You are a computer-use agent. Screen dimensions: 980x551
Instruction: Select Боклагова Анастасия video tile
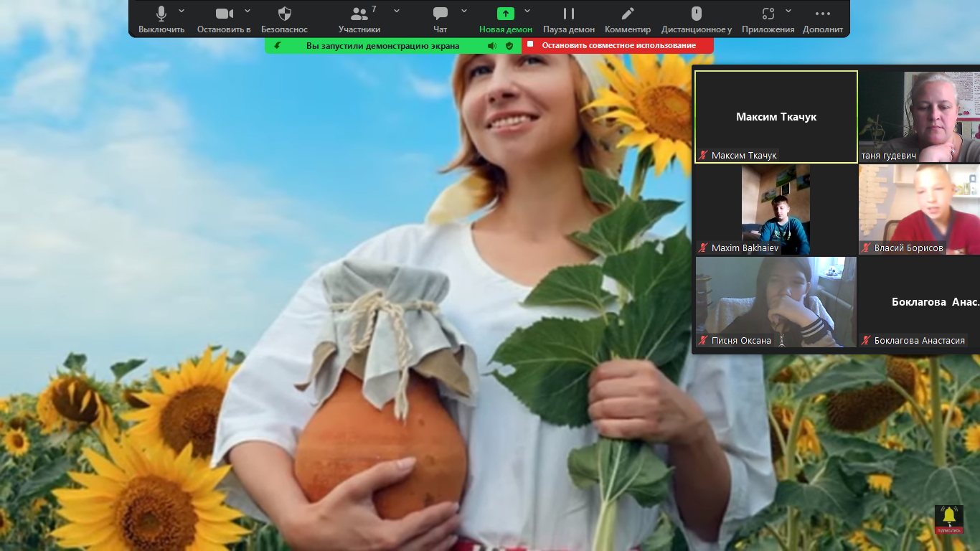(919, 302)
